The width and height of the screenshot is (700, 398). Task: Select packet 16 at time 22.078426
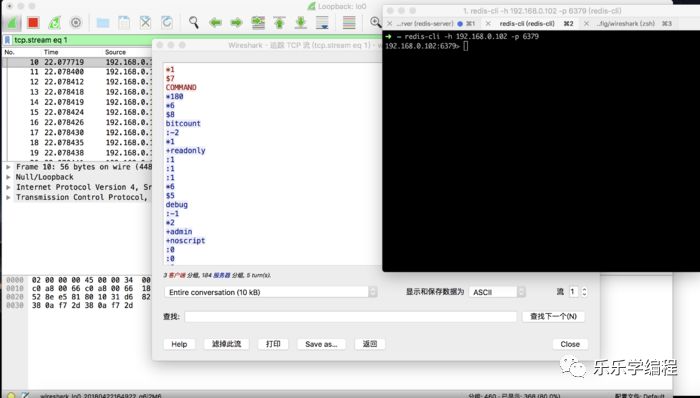click(x=77, y=122)
